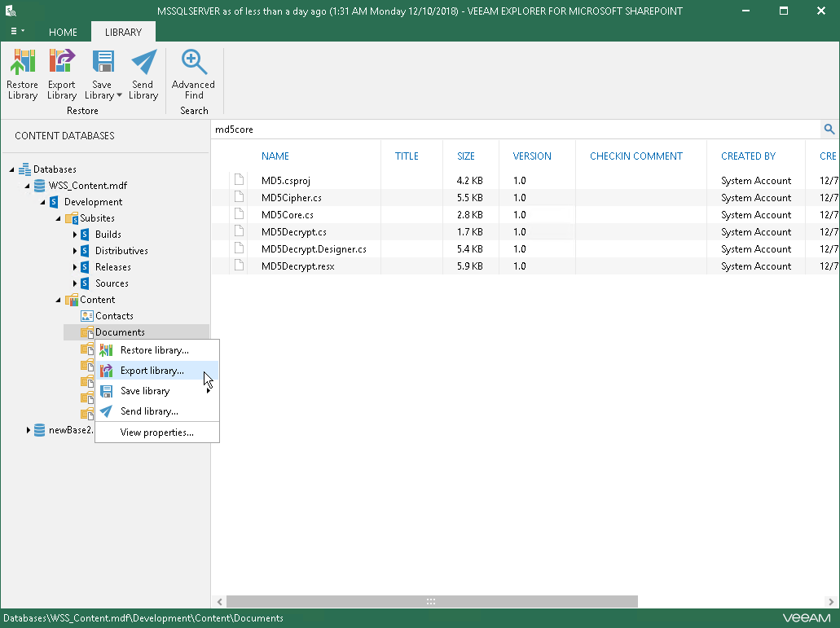Click the Export Library ribbon icon
The image size is (840, 628).
point(62,62)
